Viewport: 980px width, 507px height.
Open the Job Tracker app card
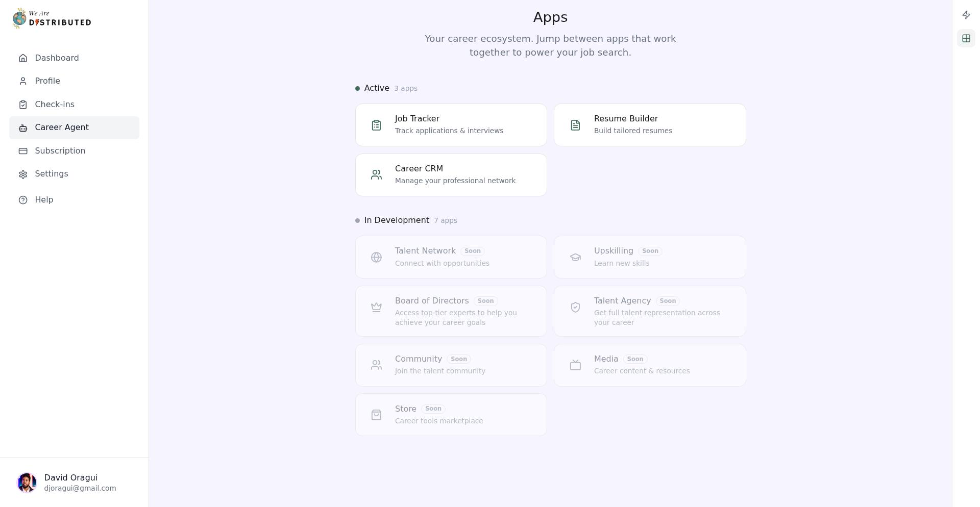pos(451,125)
